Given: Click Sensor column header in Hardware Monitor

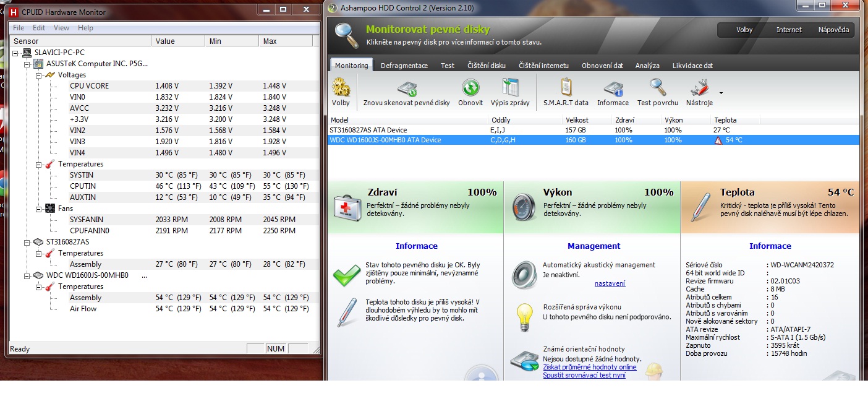Looking at the screenshot, I should point(80,41).
